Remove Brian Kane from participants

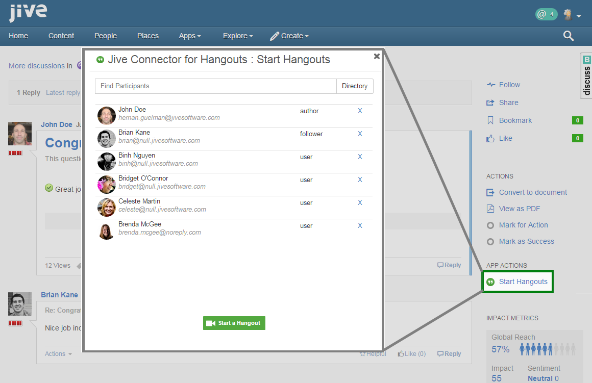click(360, 134)
